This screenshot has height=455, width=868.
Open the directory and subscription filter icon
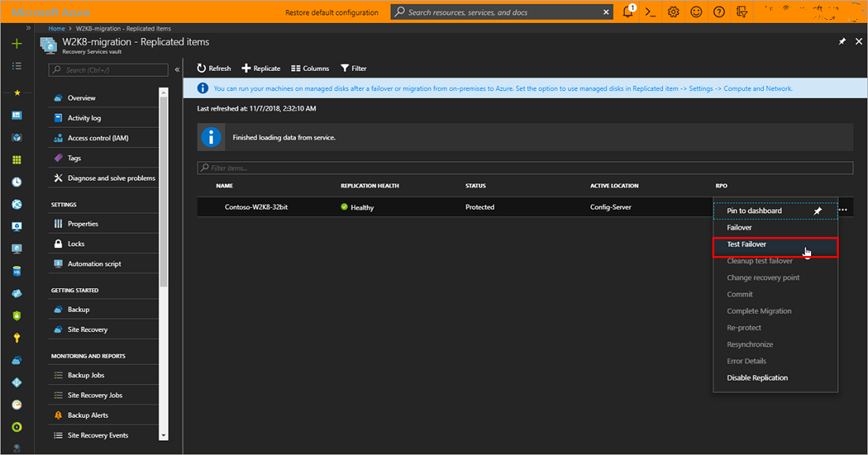742,12
